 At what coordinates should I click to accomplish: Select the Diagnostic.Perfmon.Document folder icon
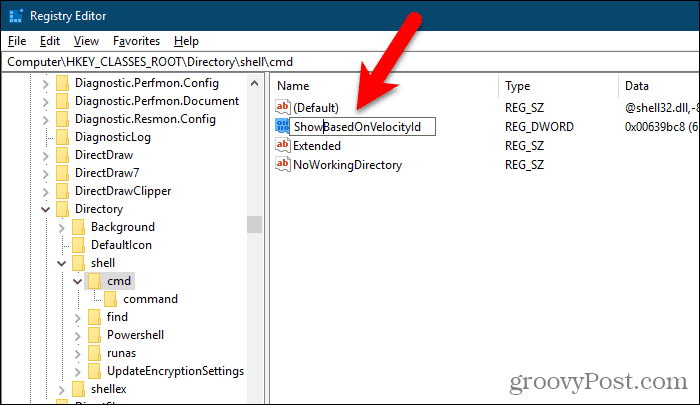tap(62, 101)
